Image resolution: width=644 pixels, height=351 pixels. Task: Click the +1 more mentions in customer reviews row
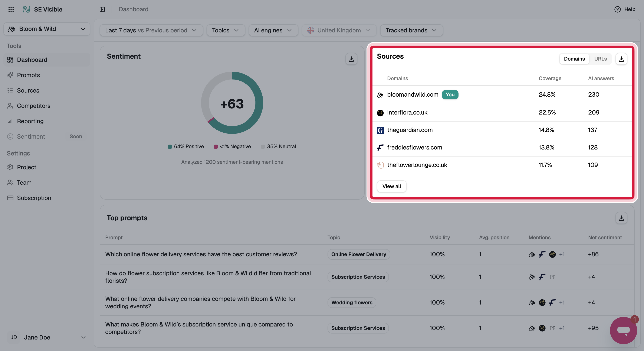562,254
